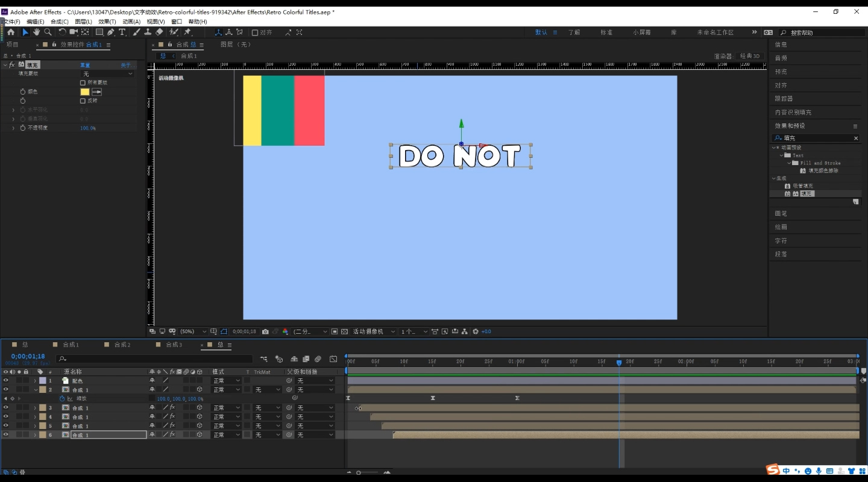Switch to the 标准 workspace
This screenshot has height=482, width=868.
606,33
